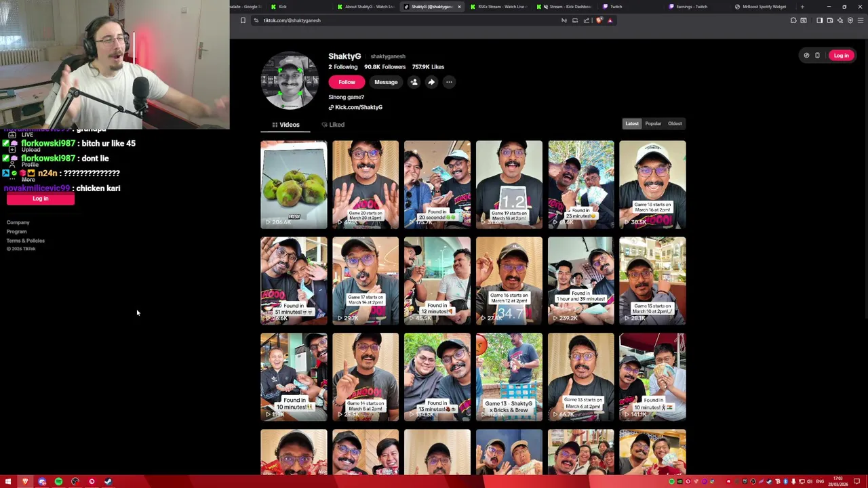
Task: Open Spotify from the taskbar
Action: coord(58,481)
